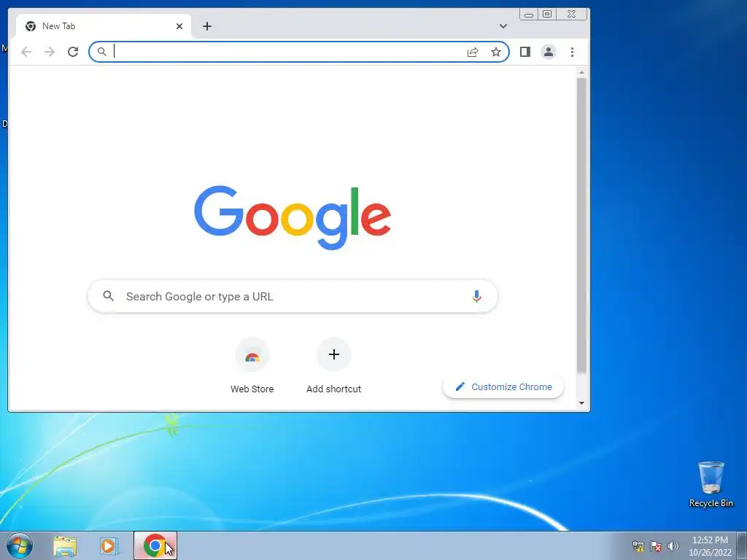
Task: Open the Recycle Bin desktop icon
Action: pos(711,484)
